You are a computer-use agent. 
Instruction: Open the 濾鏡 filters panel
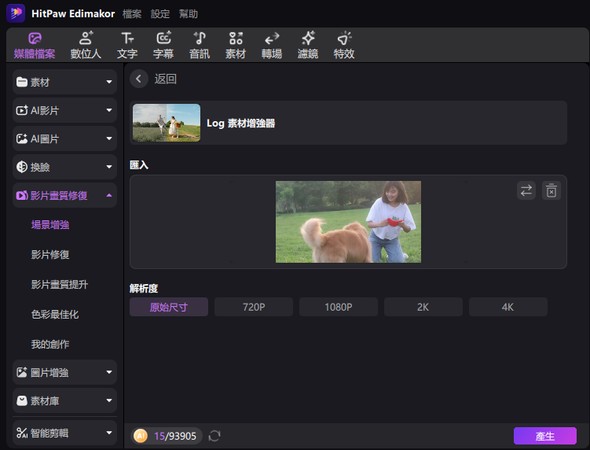pos(308,45)
